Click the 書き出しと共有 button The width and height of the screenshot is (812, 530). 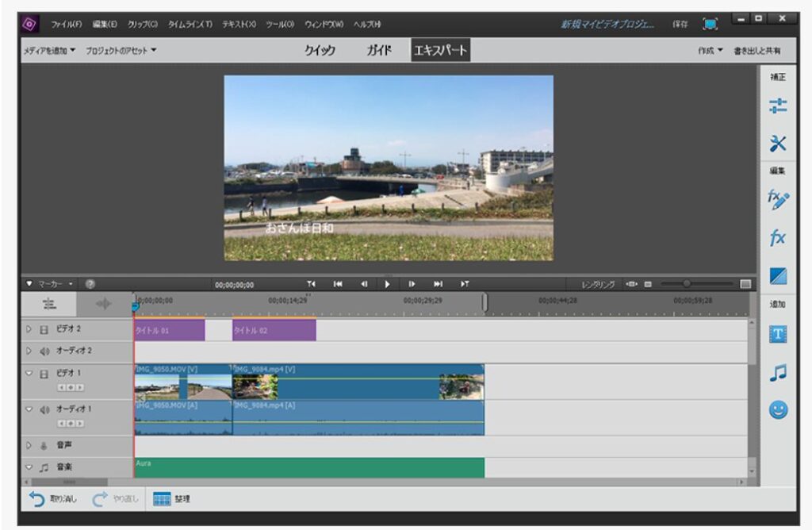click(756, 50)
